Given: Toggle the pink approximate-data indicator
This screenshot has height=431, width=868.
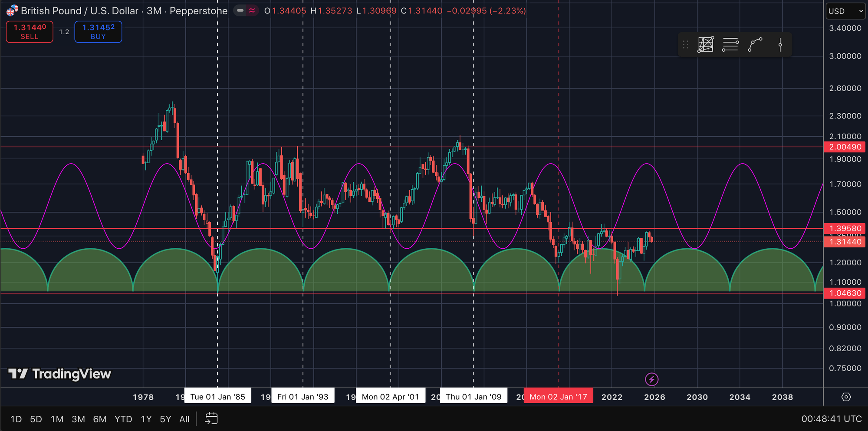Looking at the screenshot, I should 252,10.
